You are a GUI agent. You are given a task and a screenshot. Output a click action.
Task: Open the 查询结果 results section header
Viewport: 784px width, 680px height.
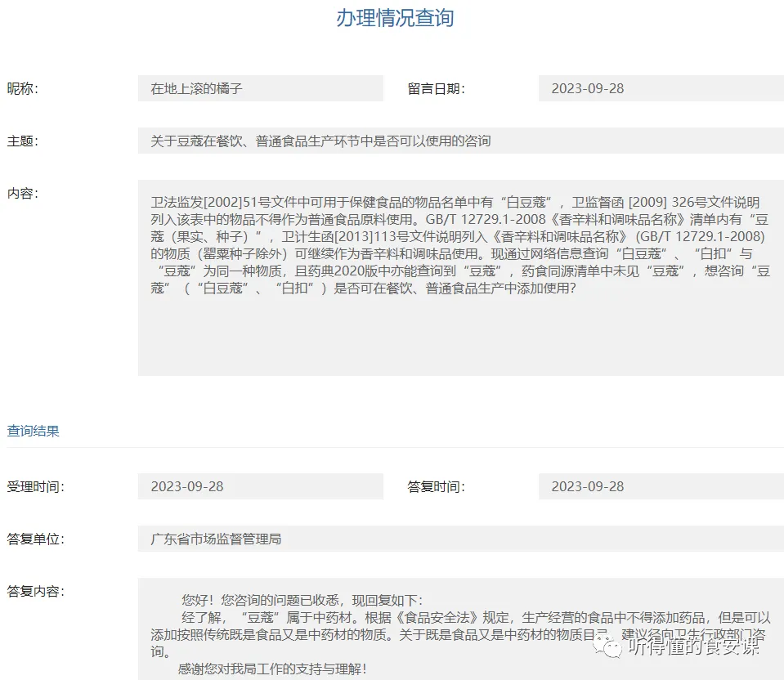(32, 431)
